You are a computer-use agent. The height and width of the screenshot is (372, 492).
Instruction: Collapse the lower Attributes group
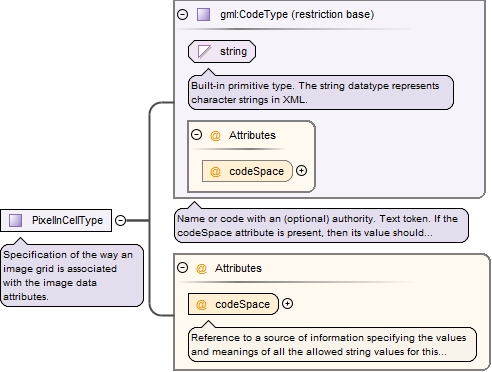183,268
